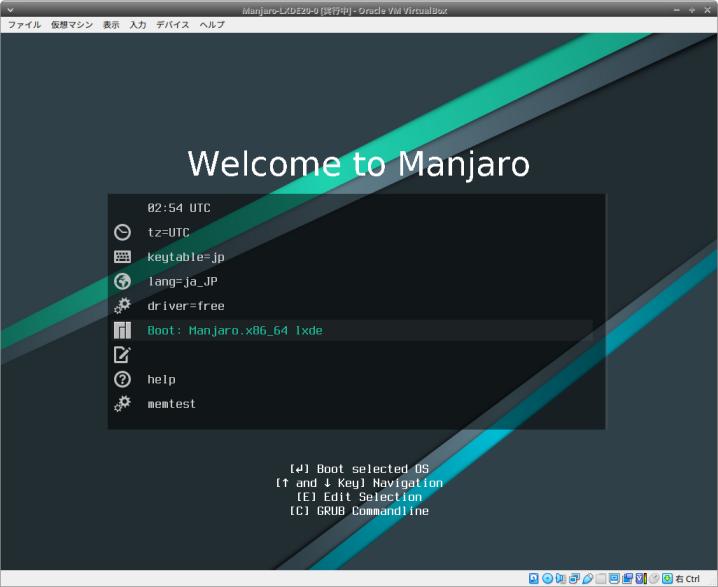Click the Boot selected OS hint text
The width and height of the screenshot is (718, 587).
point(359,469)
